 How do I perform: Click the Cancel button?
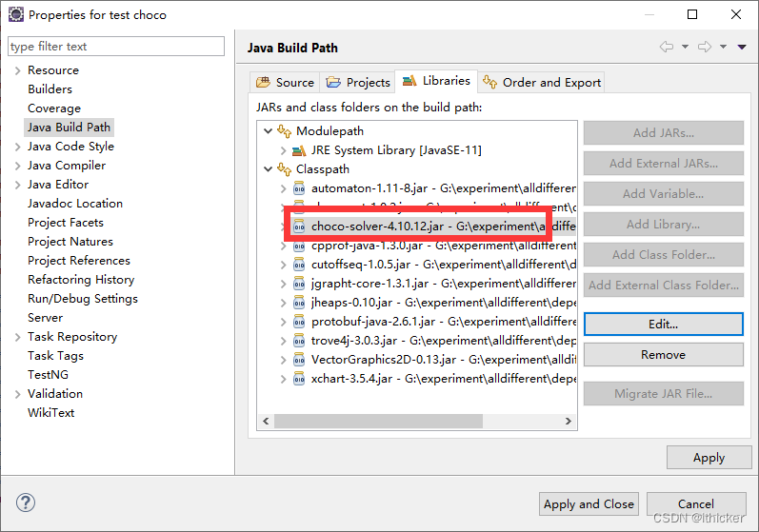pos(695,504)
